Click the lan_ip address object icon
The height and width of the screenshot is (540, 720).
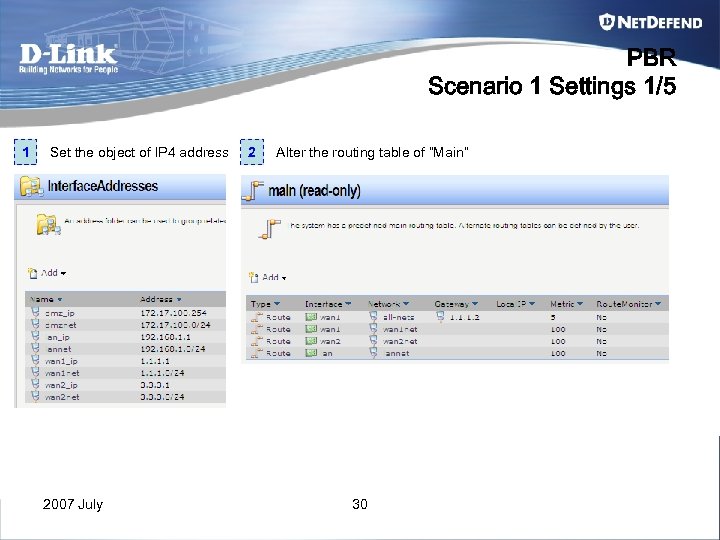pyautogui.click(x=35, y=336)
